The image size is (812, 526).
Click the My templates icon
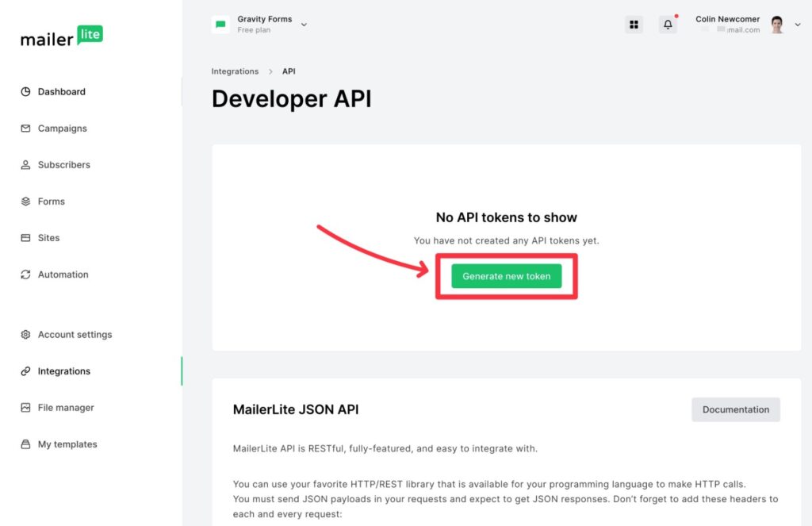pyautogui.click(x=25, y=444)
